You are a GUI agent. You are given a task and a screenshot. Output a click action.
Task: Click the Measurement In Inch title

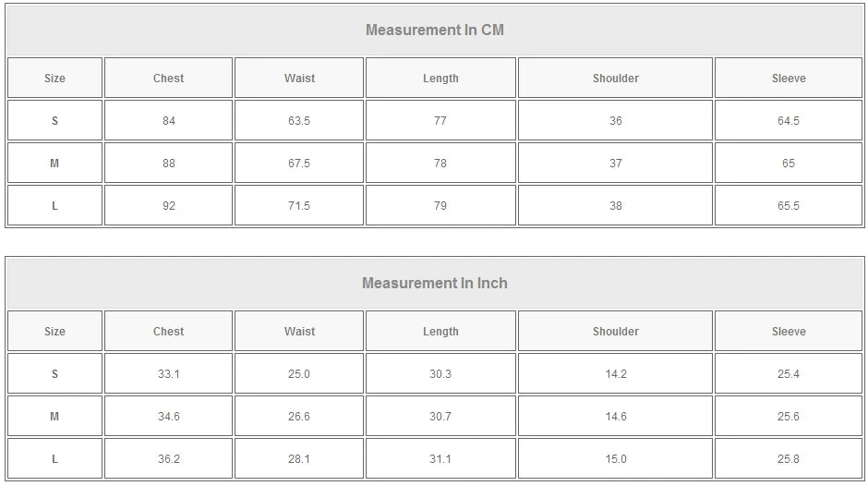(435, 283)
